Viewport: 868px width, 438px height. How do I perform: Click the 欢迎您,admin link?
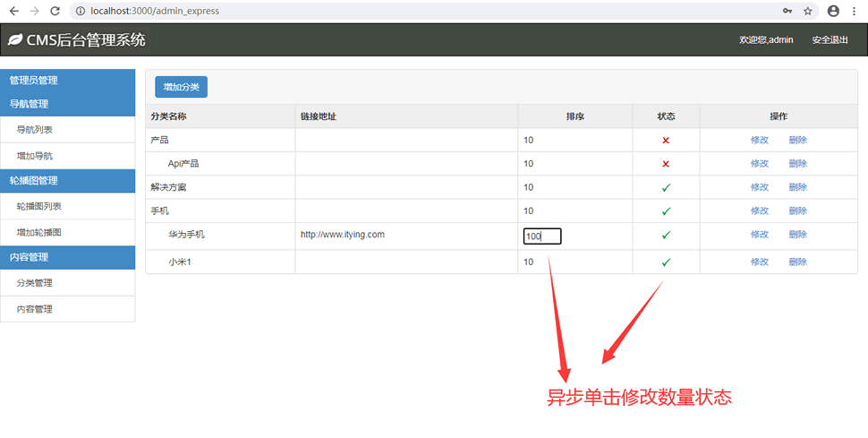(x=766, y=40)
